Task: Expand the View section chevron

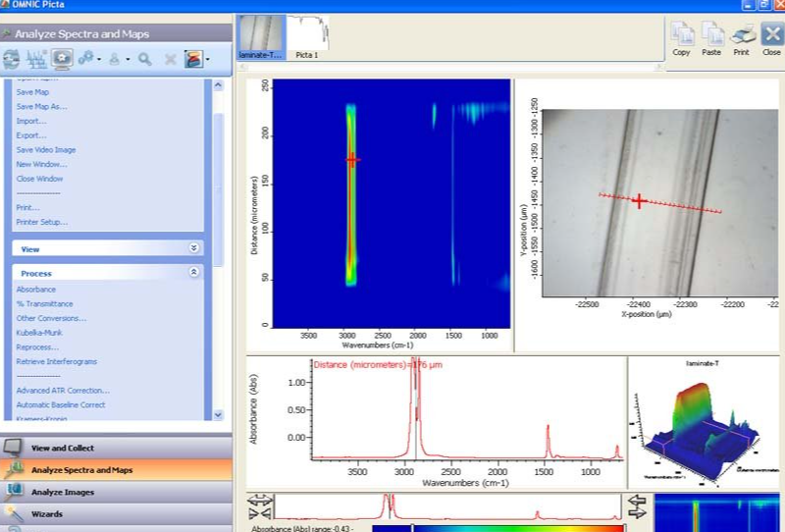Action: pyautogui.click(x=194, y=249)
